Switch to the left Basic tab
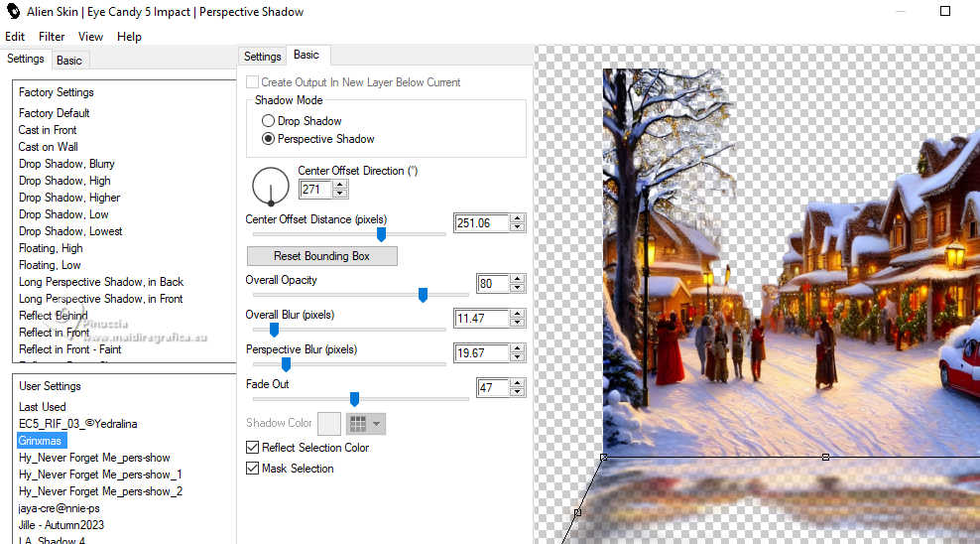Image resolution: width=980 pixels, height=544 pixels. [68, 60]
